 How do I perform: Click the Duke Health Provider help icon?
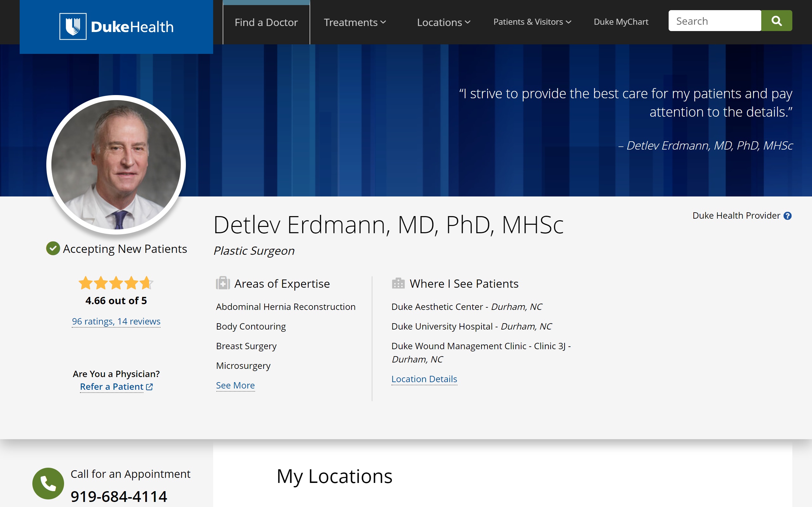point(788,216)
